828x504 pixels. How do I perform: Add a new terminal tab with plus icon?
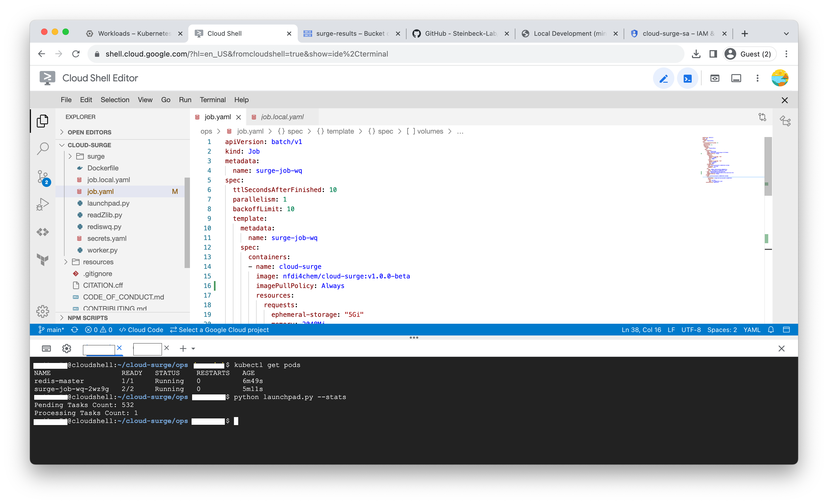[183, 349]
